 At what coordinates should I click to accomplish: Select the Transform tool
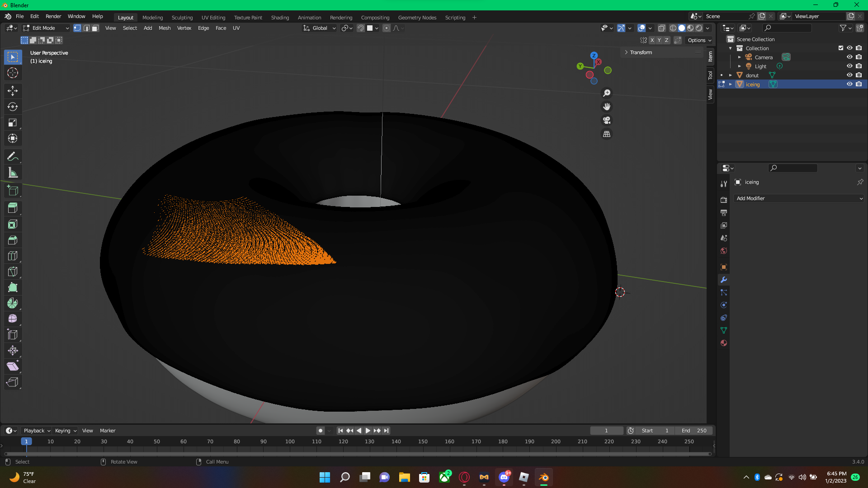pyautogui.click(x=13, y=138)
